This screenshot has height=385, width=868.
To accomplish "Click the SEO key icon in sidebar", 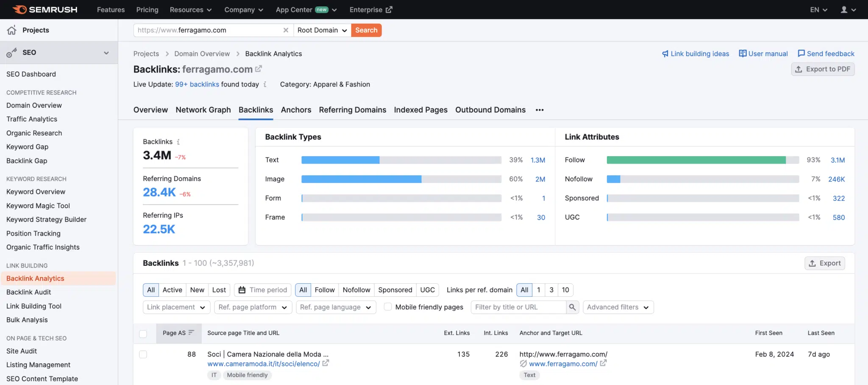I will click(11, 53).
